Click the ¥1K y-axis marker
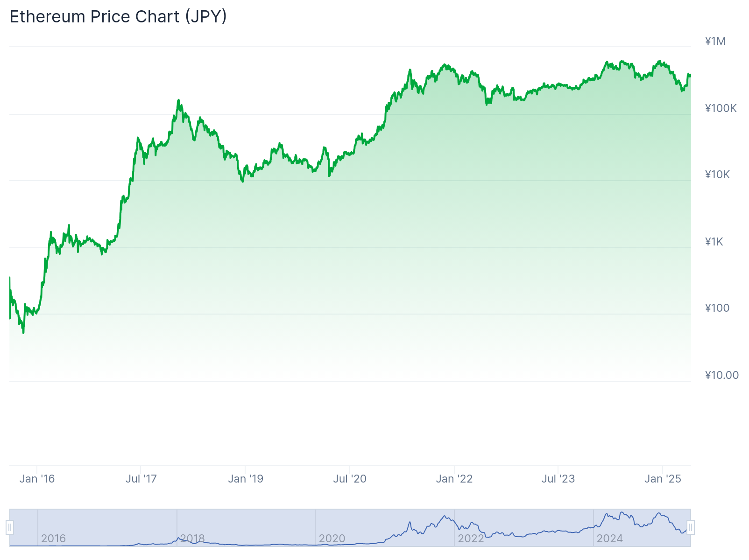This screenshot has width=749, height=560. click(x=714, y=241)
